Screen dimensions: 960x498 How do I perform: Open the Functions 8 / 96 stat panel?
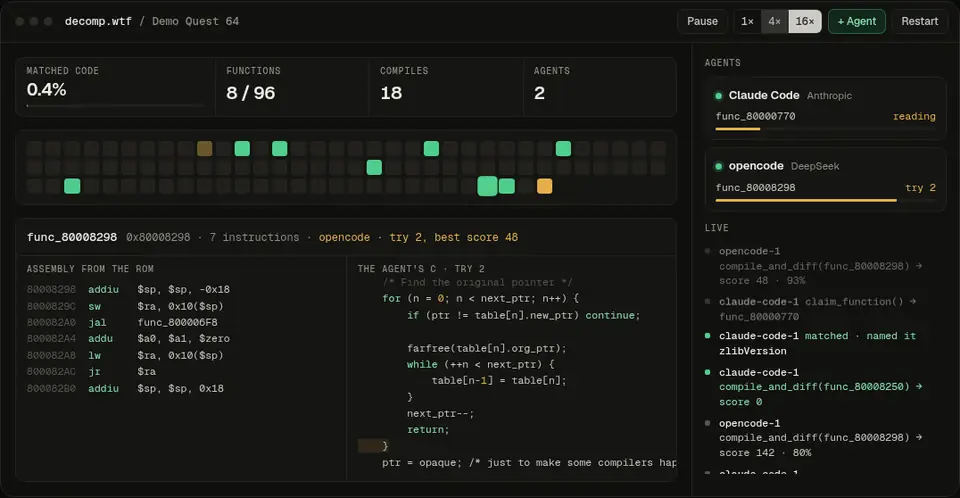click(x=292, y=86)
